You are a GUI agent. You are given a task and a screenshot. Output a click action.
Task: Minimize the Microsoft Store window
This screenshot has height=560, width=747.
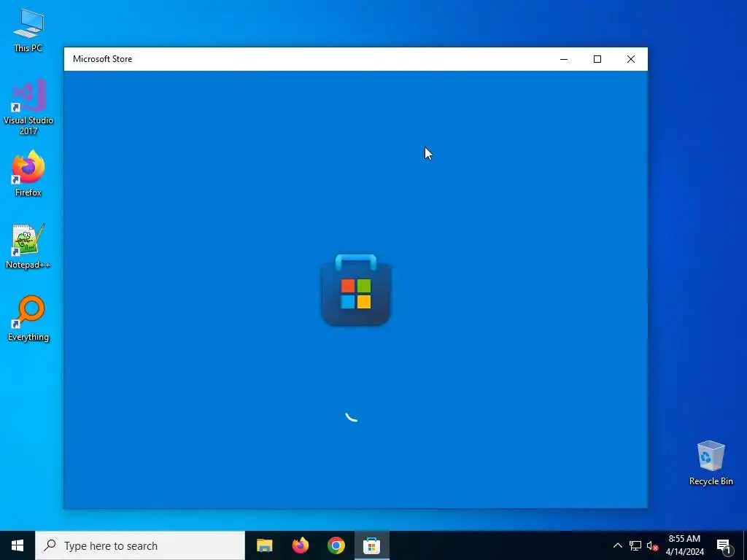tap(564, 59)
